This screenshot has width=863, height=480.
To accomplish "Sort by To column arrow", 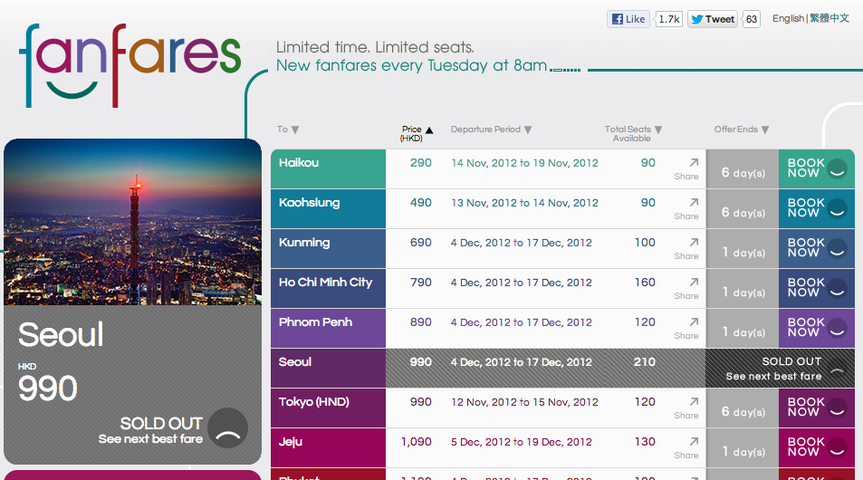I will (296, 130).
